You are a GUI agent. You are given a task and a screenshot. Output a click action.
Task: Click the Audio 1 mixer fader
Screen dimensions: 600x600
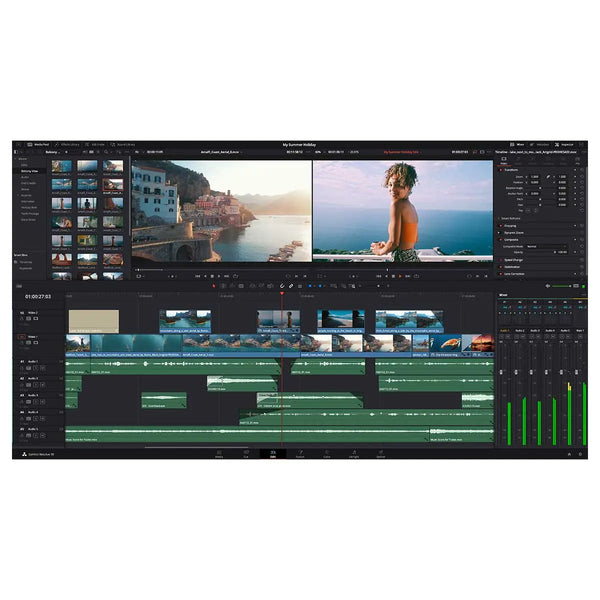click(x=501, y=372)
